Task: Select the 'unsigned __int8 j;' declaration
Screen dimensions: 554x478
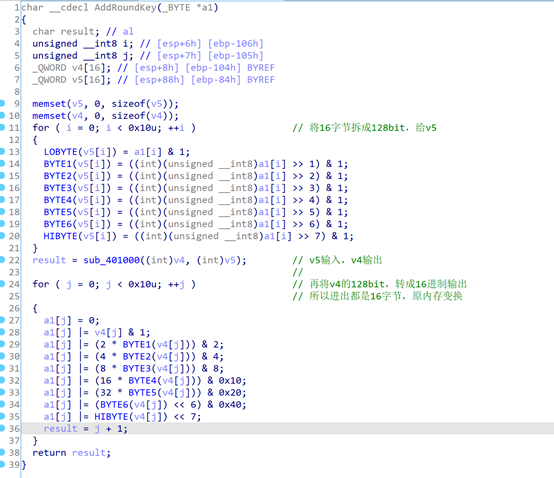Action: [x=83, y=55]
